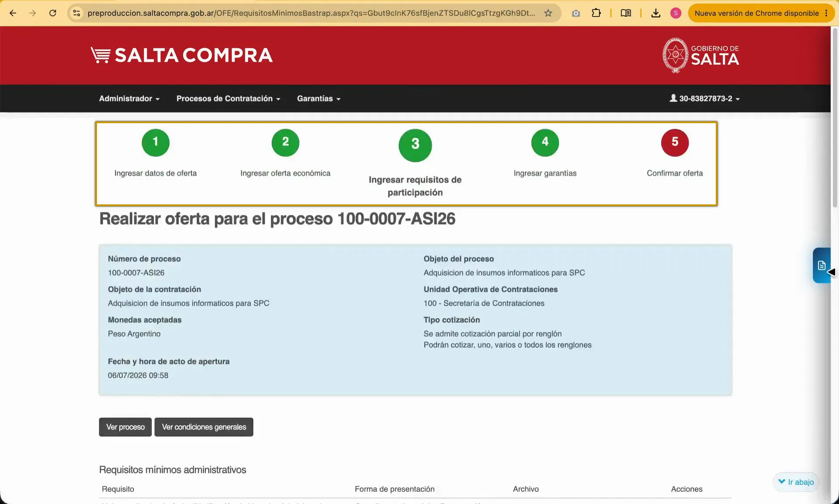The image size is (839, 504).
Task: Open site information icon in address bar
Action: pos(76,13)
